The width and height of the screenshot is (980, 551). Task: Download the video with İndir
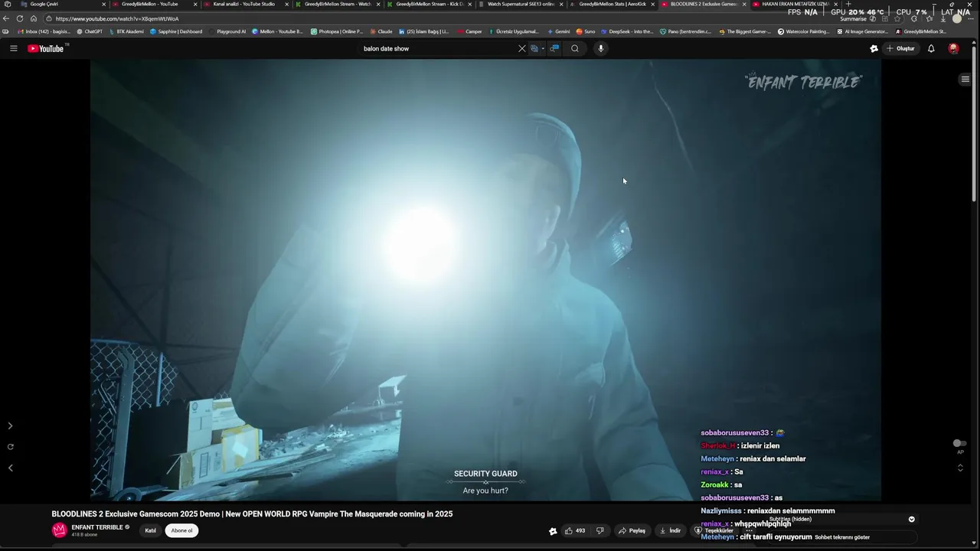pyautogui.click(x=670, y=530)
